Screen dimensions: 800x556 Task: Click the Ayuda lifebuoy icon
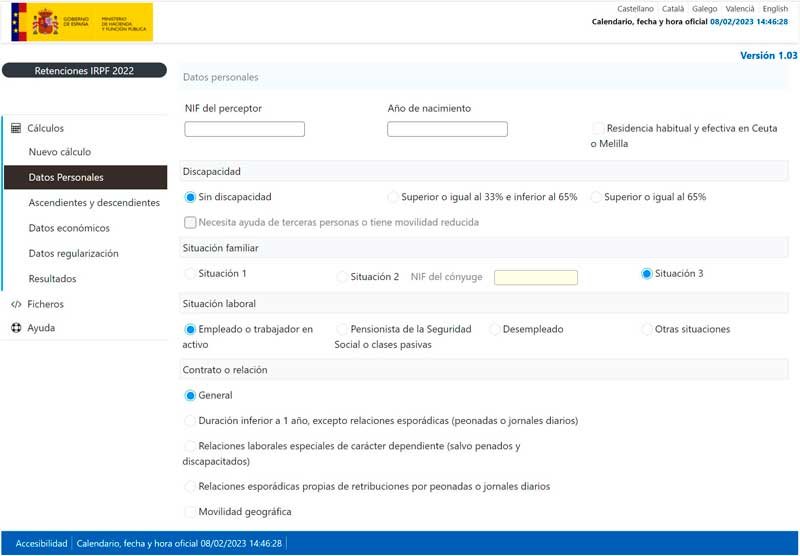pos(16,328)
